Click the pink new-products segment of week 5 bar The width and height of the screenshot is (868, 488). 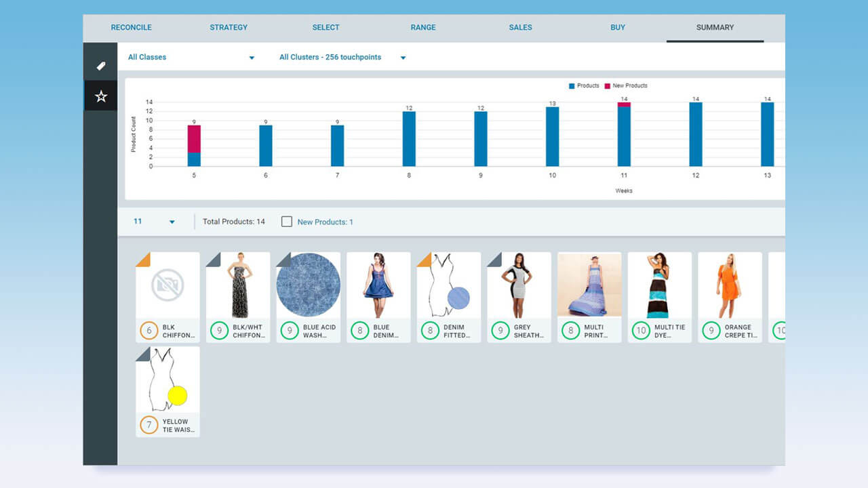pyautogui.click(x=194, y=139)
